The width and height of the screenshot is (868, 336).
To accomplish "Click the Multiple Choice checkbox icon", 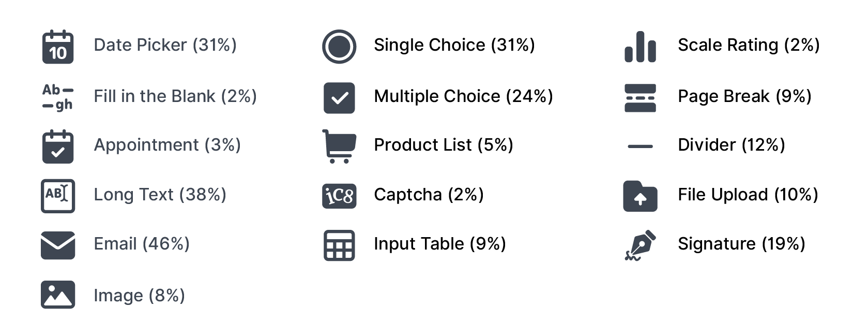I will pos(339,97).
